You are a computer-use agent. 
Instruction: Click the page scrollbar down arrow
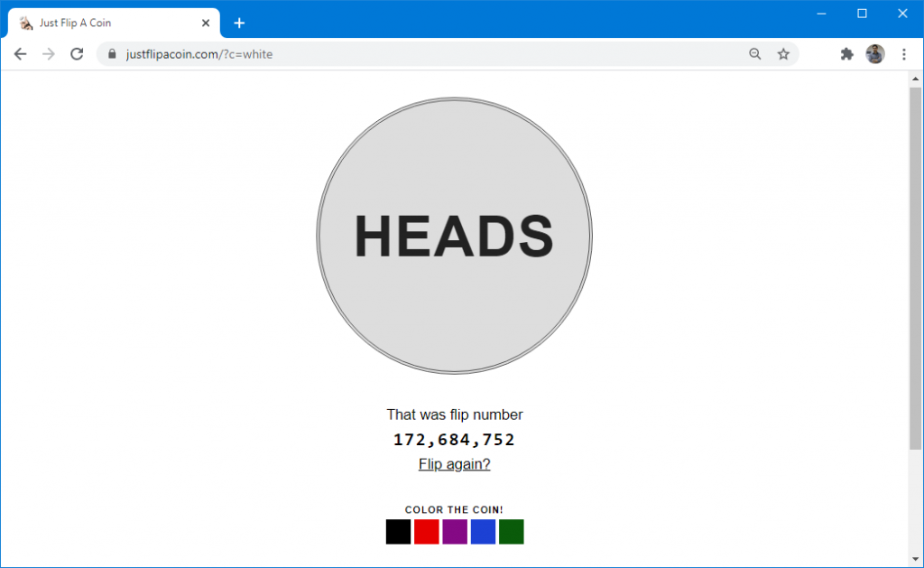pos(916,560)
